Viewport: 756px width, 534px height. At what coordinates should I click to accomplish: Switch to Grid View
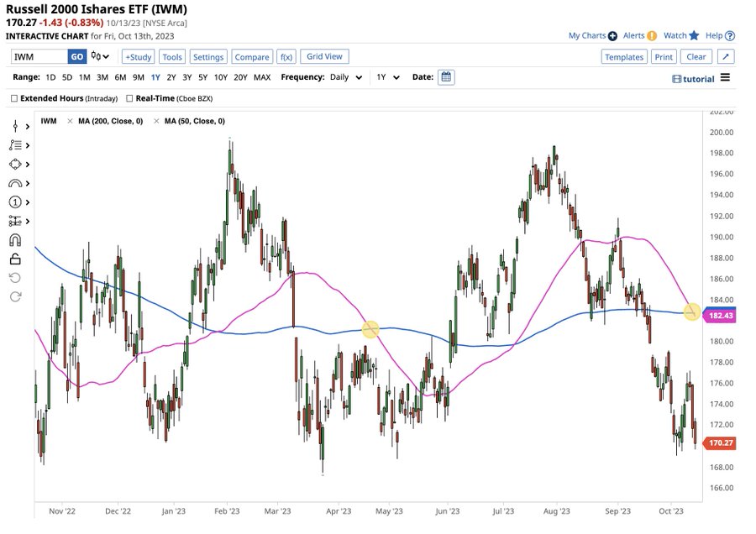(324, 56)
